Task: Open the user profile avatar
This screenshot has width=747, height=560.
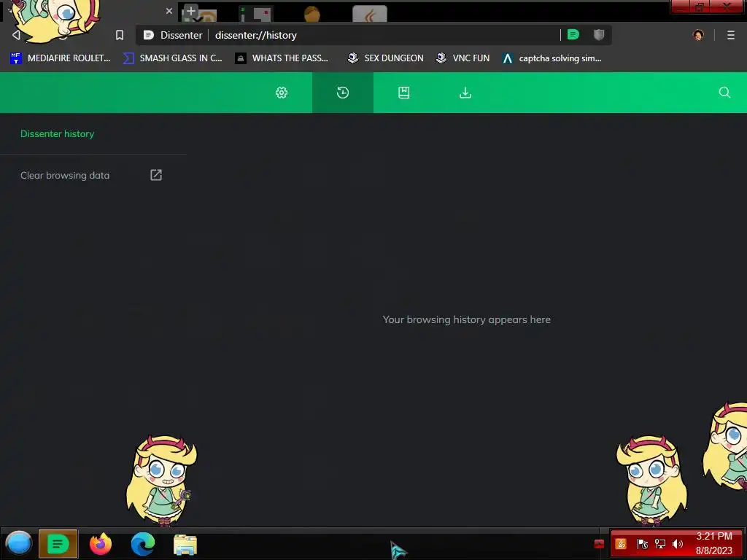Action: 698,35
